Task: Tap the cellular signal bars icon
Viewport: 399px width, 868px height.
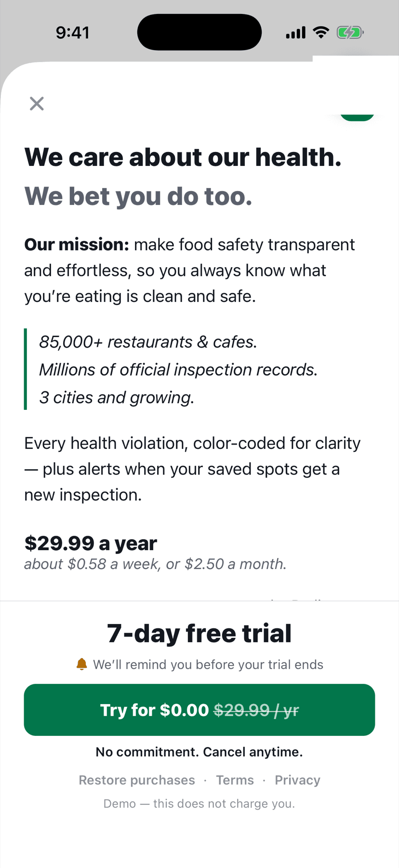Action: 295,33
